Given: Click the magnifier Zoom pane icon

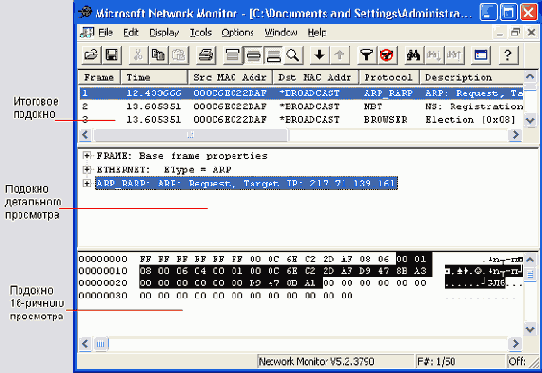Looking at the screenshot, I should pos(293,55).
